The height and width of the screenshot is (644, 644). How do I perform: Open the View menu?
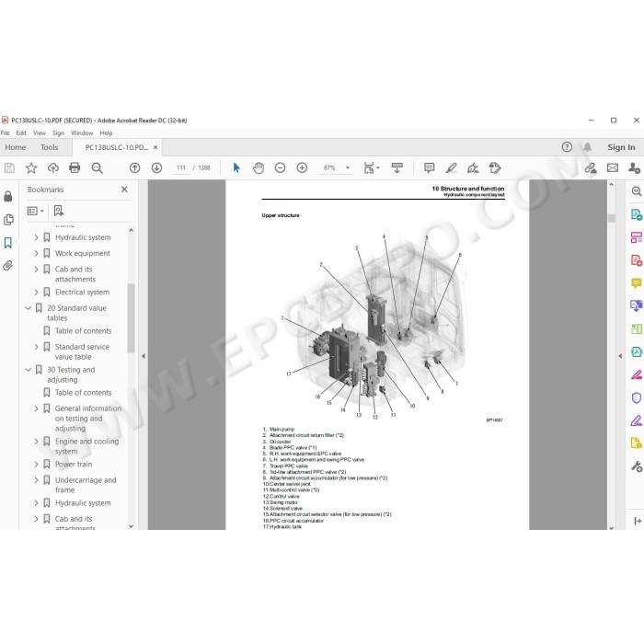(40, 133)
